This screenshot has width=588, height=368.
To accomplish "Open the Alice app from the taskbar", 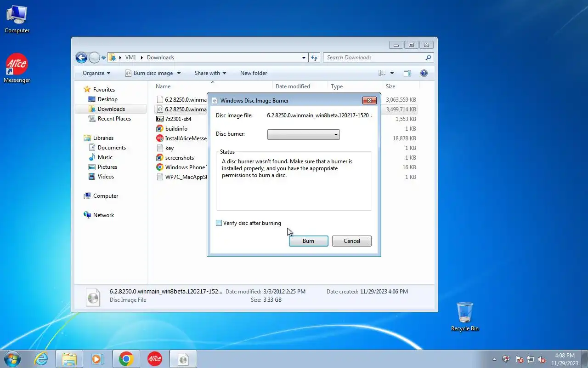I will [155, 359].
